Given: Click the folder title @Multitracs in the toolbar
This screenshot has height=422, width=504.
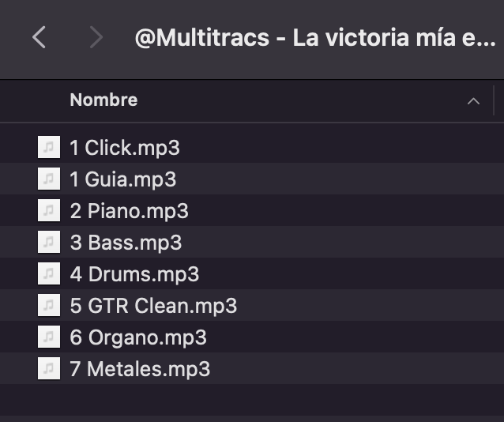Looking at the screenshot, I should (x=314, y=38).
